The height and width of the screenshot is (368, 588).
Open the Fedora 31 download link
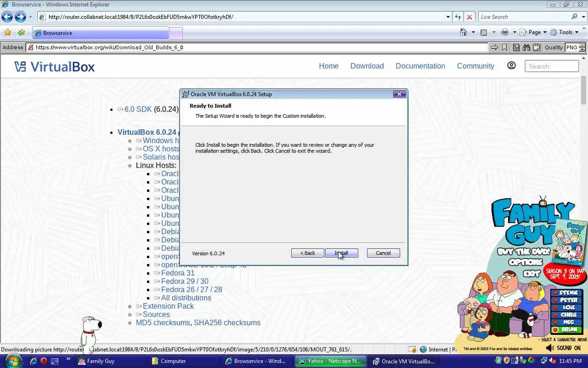point(178,273)
